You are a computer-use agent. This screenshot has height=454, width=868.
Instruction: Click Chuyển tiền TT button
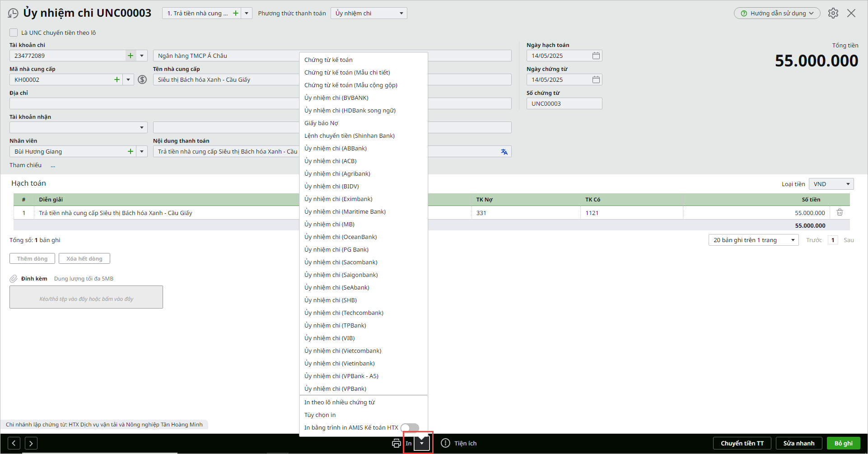pyautogui.click(x=742, y=443)
